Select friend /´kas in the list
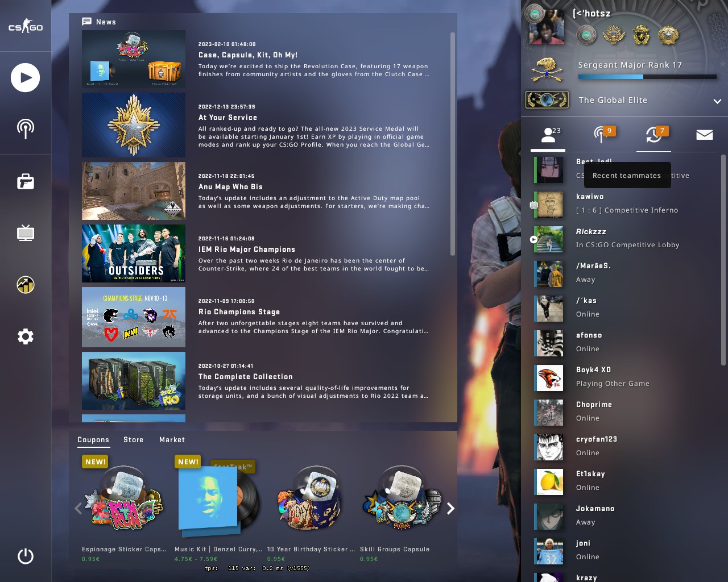 tap(626, 307)
